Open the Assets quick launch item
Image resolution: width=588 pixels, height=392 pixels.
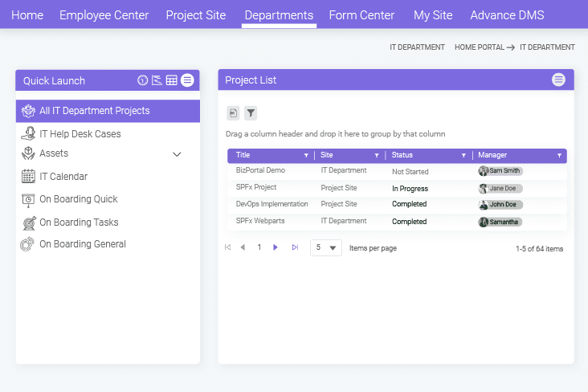(x=54, y=153)
